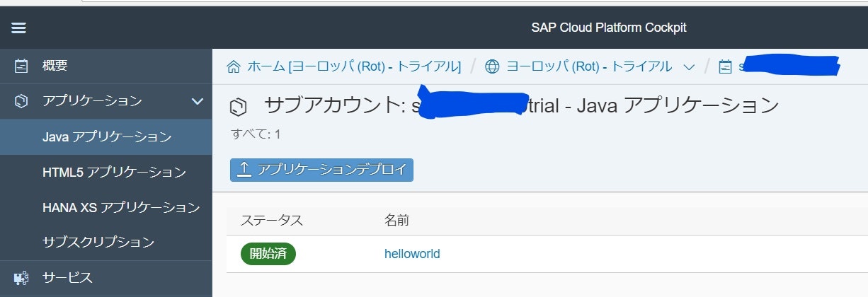
Task: Toggle the hamburger navigation menu
Action: click(x=18, y=28)
